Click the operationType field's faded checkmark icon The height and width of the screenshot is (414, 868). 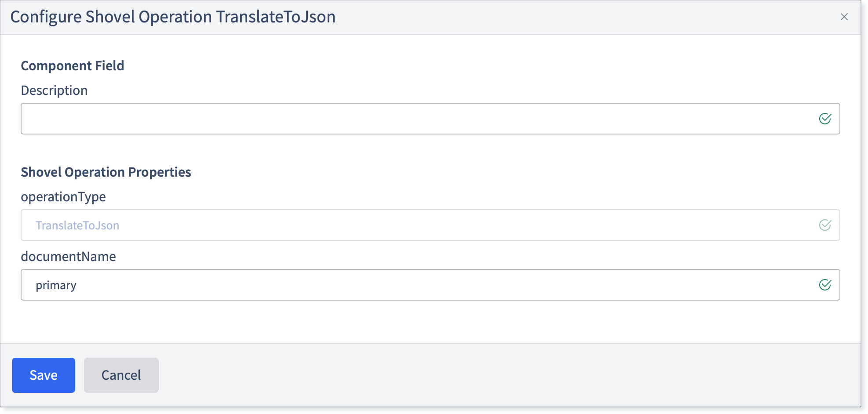click(825, 225)
